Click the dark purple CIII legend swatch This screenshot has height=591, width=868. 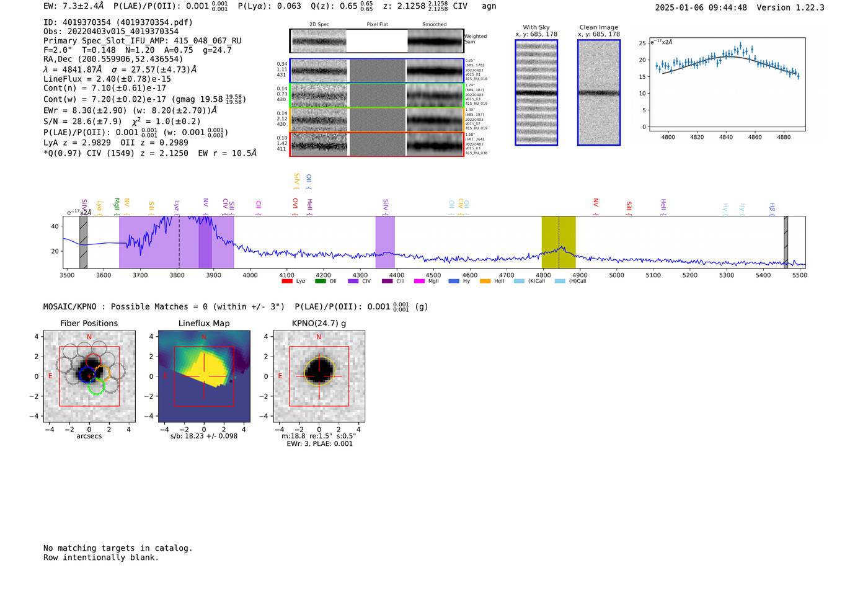(387, 281)
